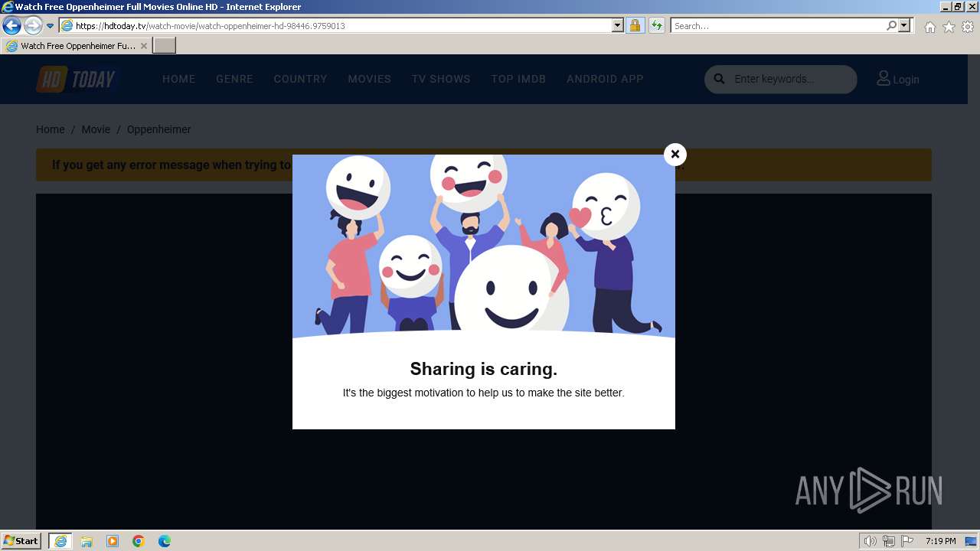
Task: Click the 7:19 PM clock
Action: pos(940,541)
